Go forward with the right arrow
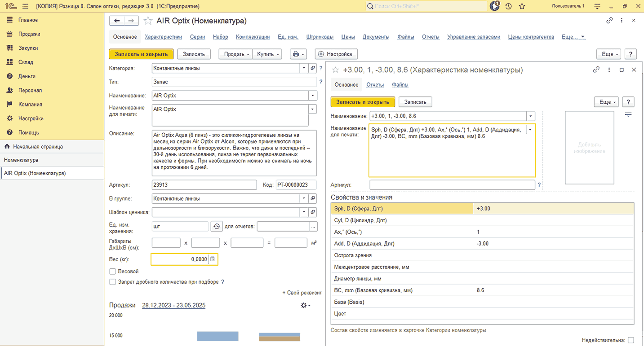Screen dimensions: 644x346 [131, 21]
